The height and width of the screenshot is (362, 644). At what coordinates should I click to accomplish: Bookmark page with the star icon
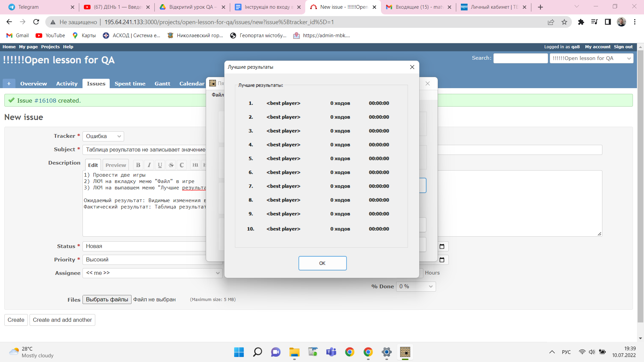[565, 22]
